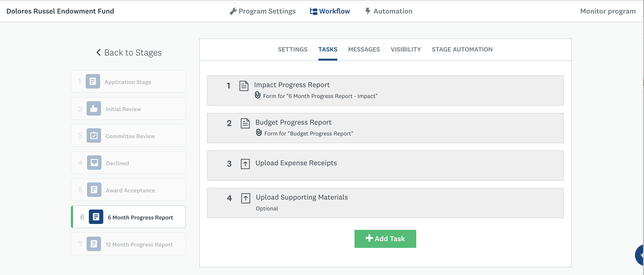Screen dimensions: 644x275
Task: Click the Automation lightning bolt icon
Action: (368, 11)
